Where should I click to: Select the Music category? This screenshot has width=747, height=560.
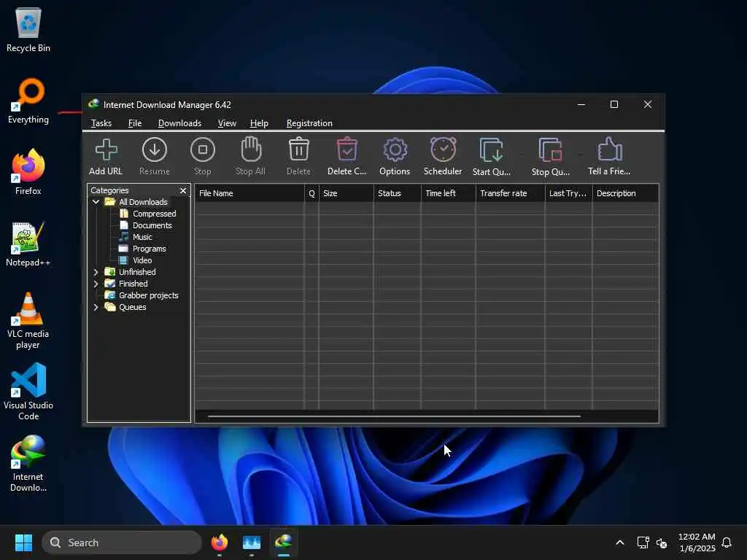point(142,237)
